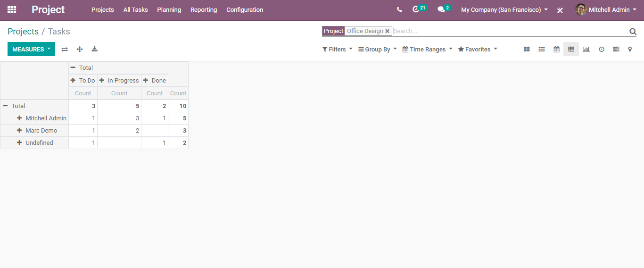Viewport: 644px width, 268px height.
Task: Click Total row Done cell 2
Action: [155, 106]
